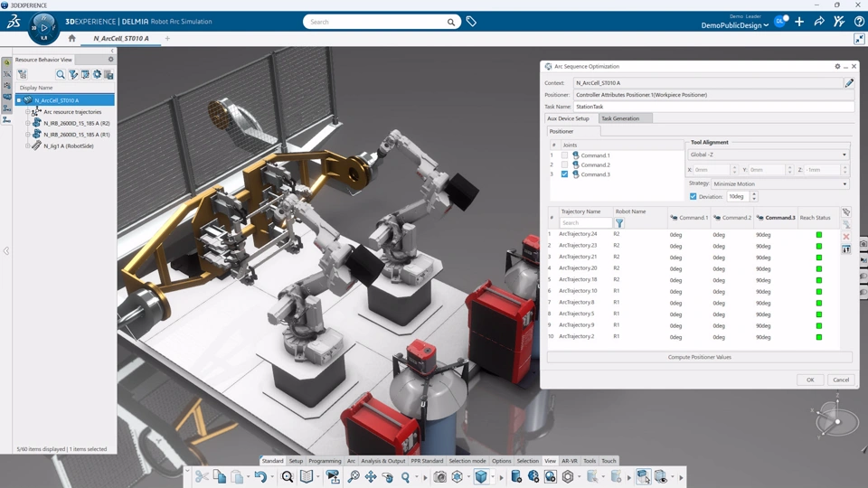The image size is (868, 488).
Task: Switch to the Setup toolbar tab
Action: pyautogui.click(x=297, y=461)
